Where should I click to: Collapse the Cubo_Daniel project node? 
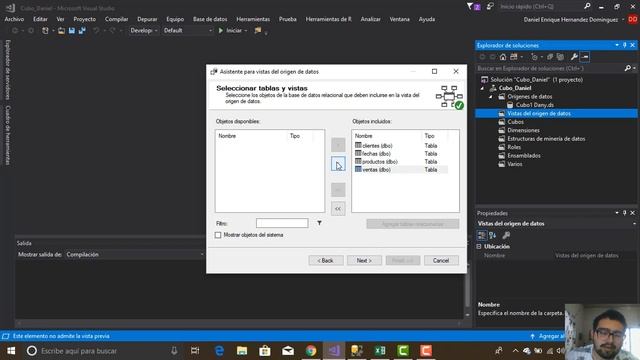[x=482, y=88]
